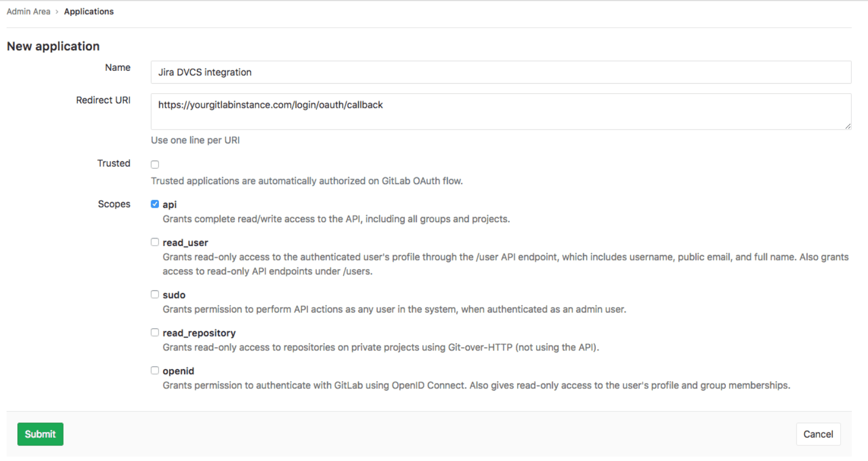Click the read_user scope label text
Image resolution: width=868 pixels, height=461 pixels.
click(x=185, y=242)
